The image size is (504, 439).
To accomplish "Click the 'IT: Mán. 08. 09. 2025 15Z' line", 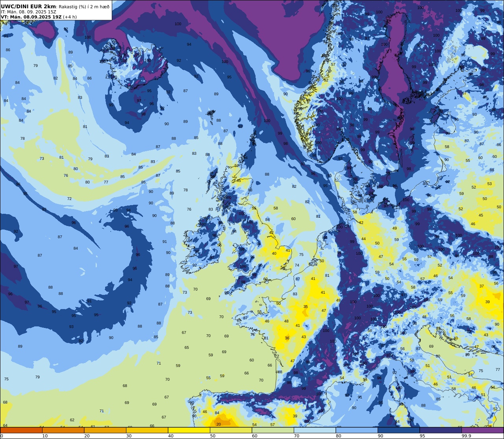I will [28, 12].
